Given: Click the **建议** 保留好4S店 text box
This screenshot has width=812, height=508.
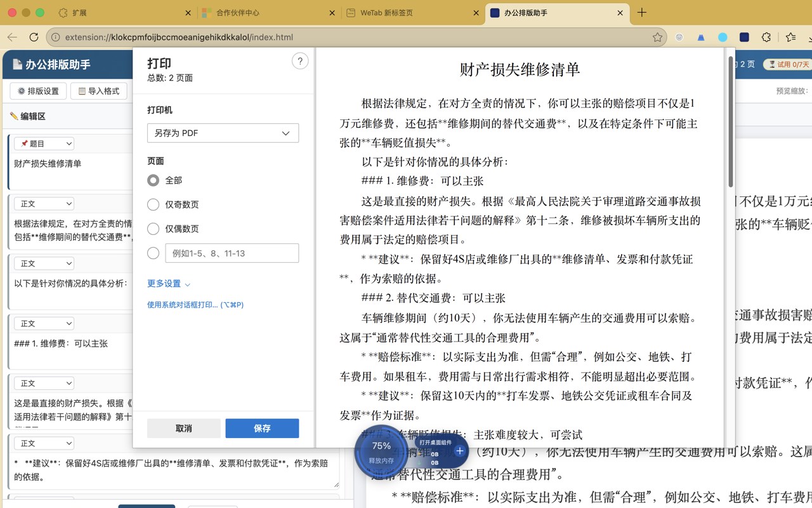Looking at the screenshot, I should point(176,471).
